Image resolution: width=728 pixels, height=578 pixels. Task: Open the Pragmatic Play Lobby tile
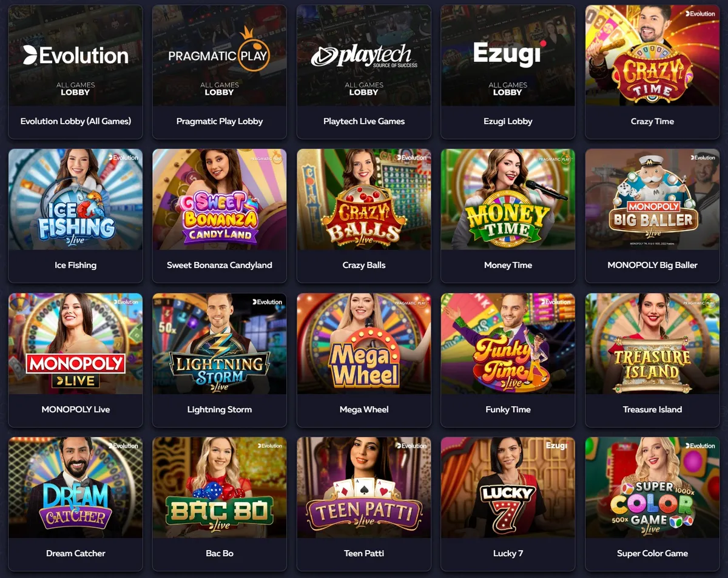220,72
